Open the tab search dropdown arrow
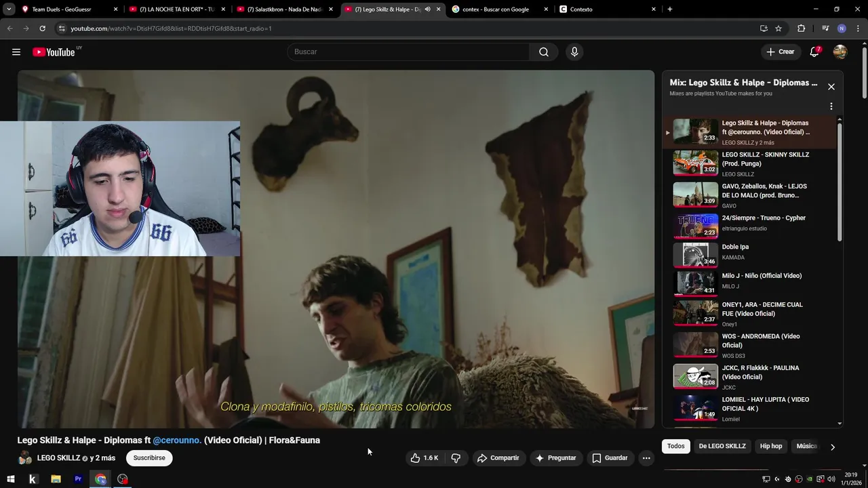The width and height of the screenshot is (868, 488). (x=9, y=9)
